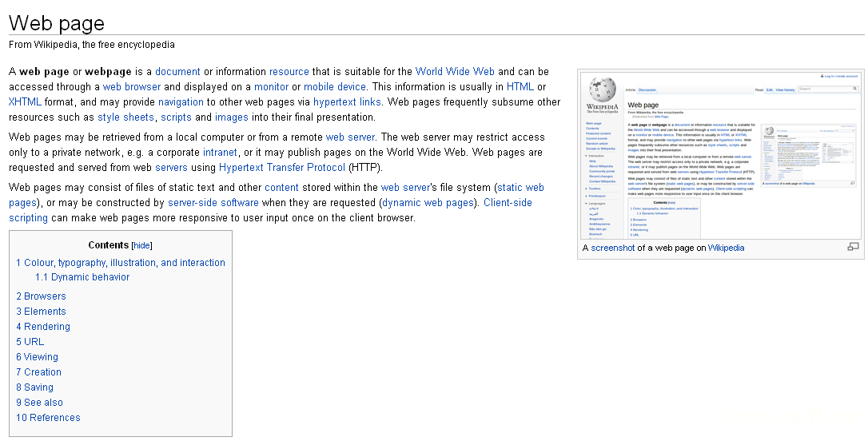Follow the 'web browser' link
Image resolution: width=868 pixels, height=441 pixels.
132,86
